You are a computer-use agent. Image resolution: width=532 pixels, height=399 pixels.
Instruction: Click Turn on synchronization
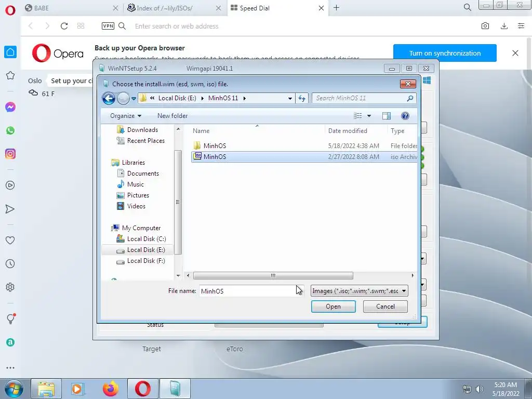[x=445, y=53]
